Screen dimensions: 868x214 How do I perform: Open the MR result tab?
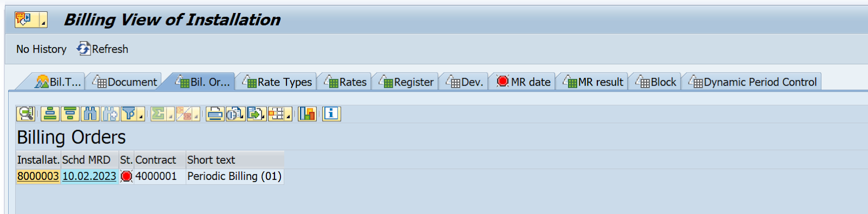(x=593, y=82)
